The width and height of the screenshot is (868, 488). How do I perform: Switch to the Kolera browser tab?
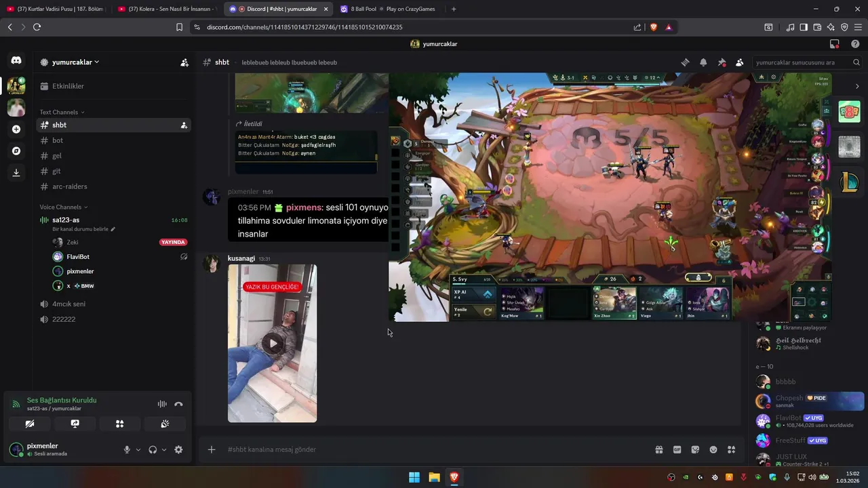point(166,9)
